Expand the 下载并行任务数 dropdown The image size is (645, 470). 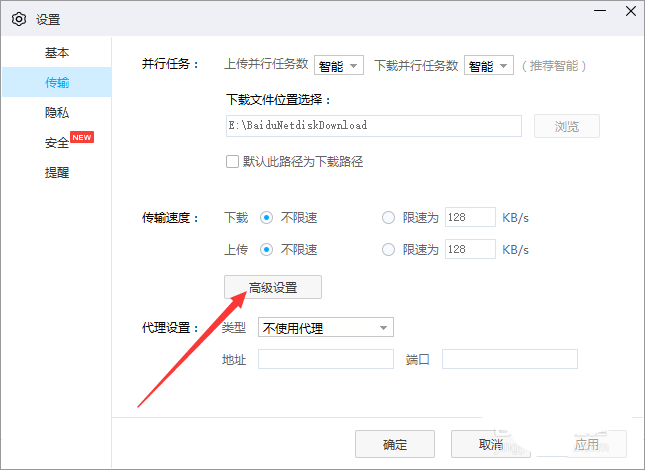tap(489, 66)
